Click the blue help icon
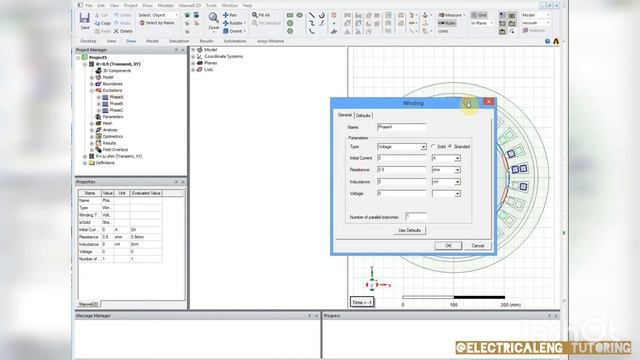Screen dimensions: 640x360 click(x=547, y=41)
